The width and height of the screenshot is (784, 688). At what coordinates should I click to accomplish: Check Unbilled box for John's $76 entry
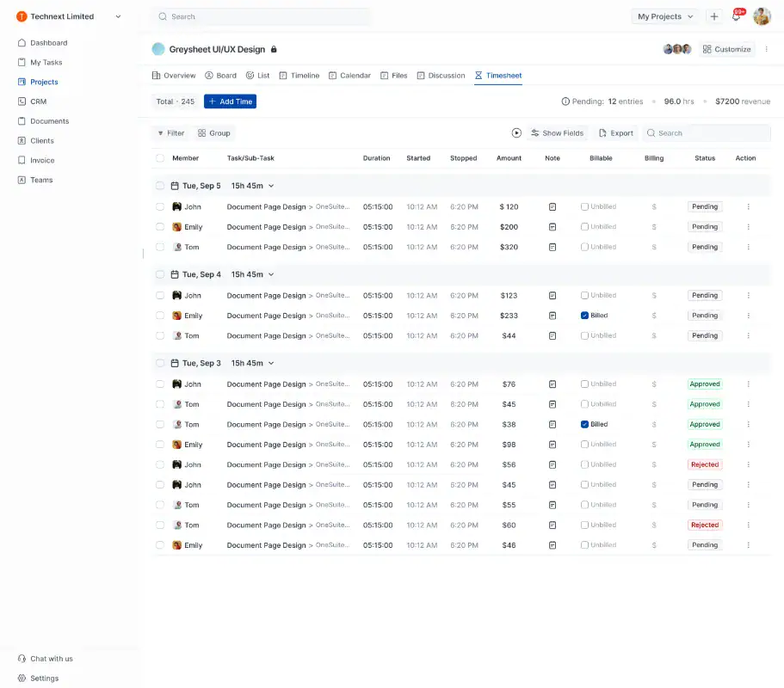pos(585,384)
